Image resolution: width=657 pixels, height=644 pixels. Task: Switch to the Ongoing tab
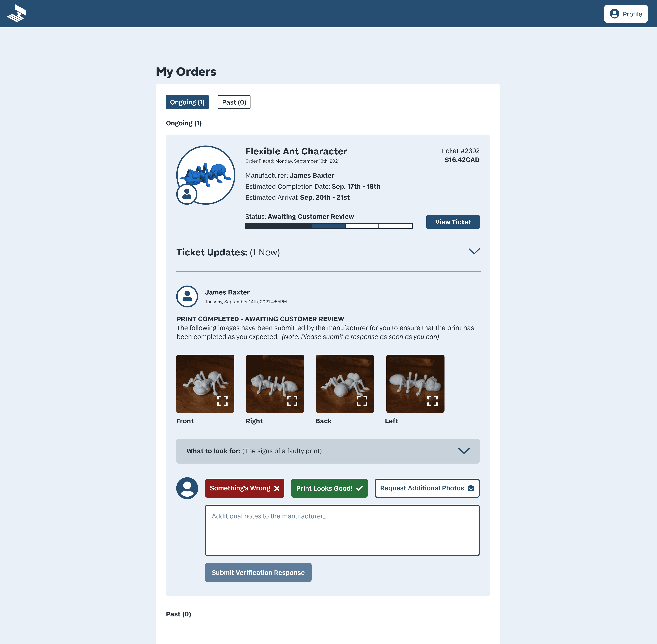187,102
